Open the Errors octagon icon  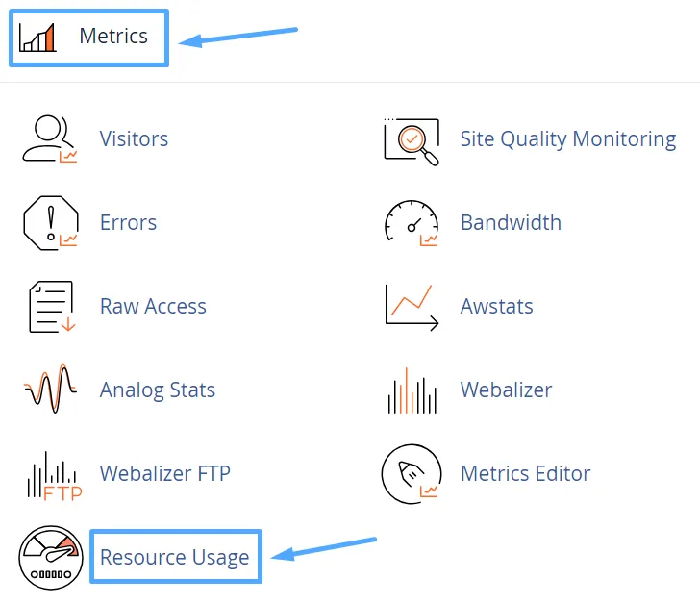click(x=50, y=223)
